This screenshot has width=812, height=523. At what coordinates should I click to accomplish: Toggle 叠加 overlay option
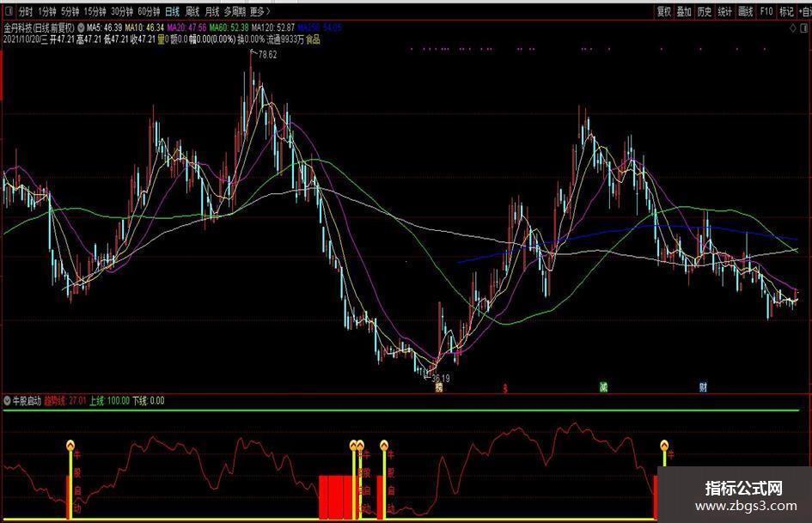[684, 12]
